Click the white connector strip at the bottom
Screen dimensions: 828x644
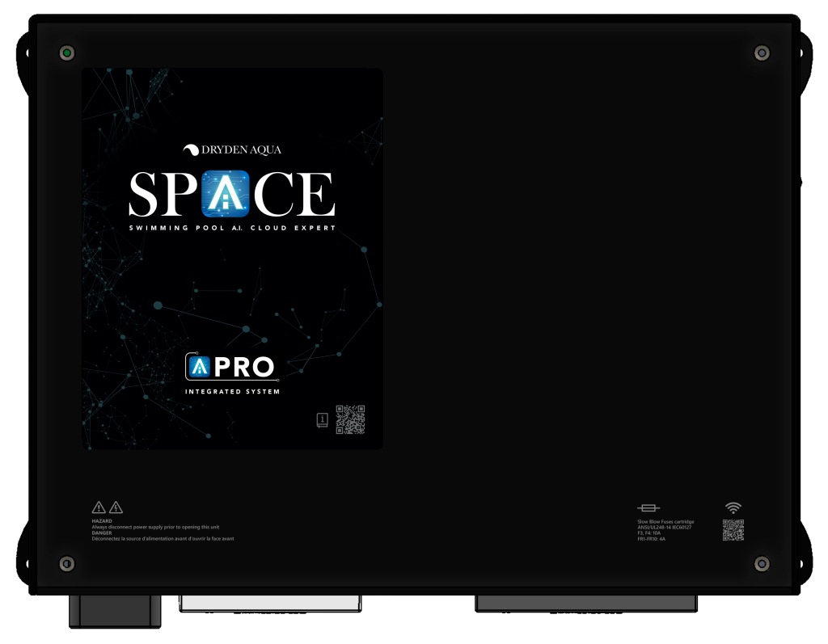pyautogui.click(x=270, y=604)
